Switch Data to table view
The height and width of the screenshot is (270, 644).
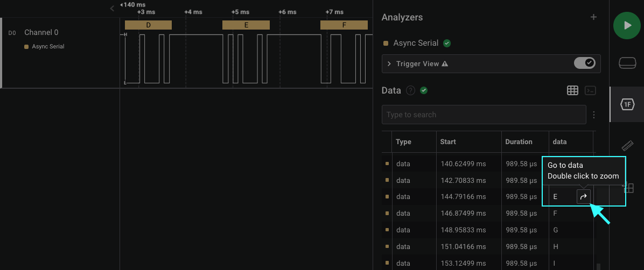tap(572, 90)
